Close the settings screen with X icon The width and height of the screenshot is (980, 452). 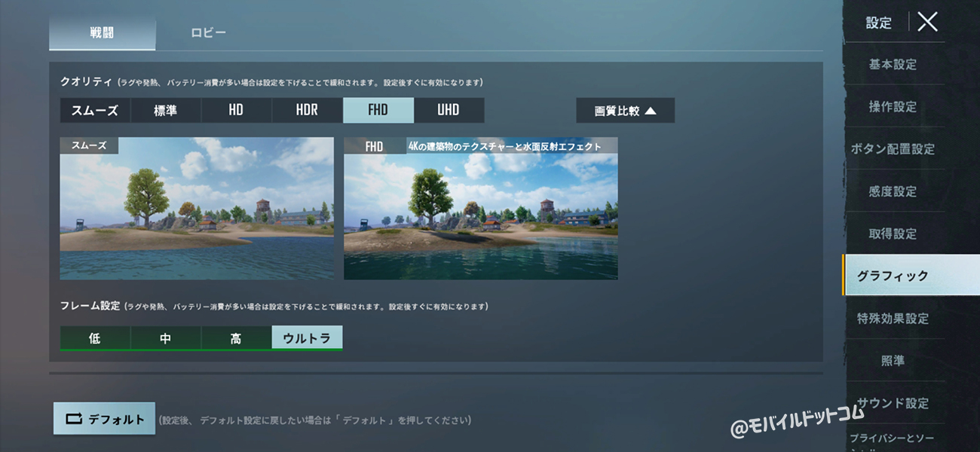coord(927,22)
